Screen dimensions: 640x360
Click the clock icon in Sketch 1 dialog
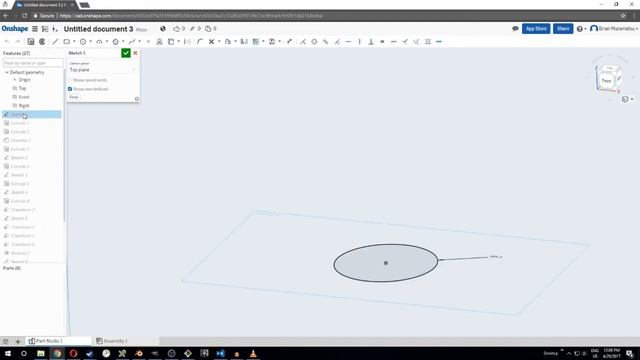click(x=137, y=99)
